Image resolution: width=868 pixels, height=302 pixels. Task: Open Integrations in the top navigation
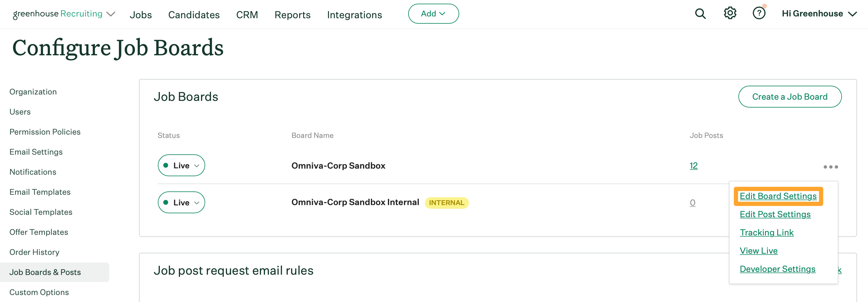[x=354, y=15]
